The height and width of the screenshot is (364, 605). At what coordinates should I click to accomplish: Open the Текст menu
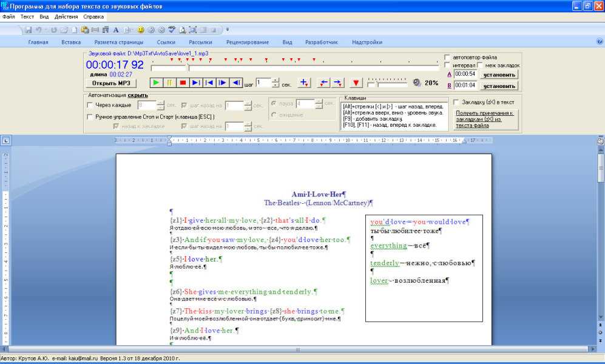pos(27,16)
